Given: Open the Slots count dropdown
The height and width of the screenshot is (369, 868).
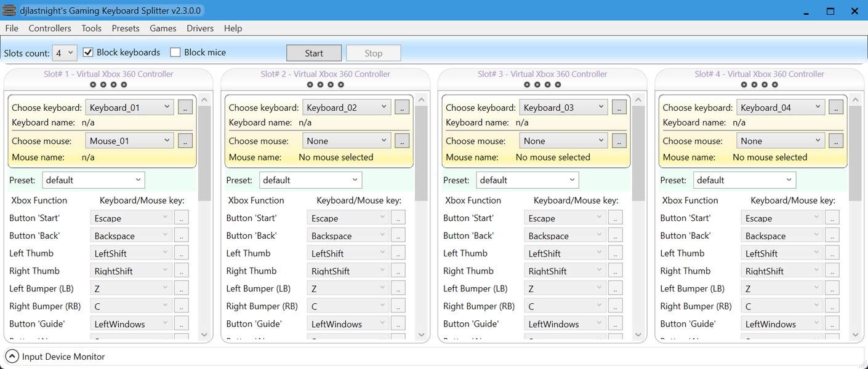Looking at the screenshot, I should tap(65, 53).
